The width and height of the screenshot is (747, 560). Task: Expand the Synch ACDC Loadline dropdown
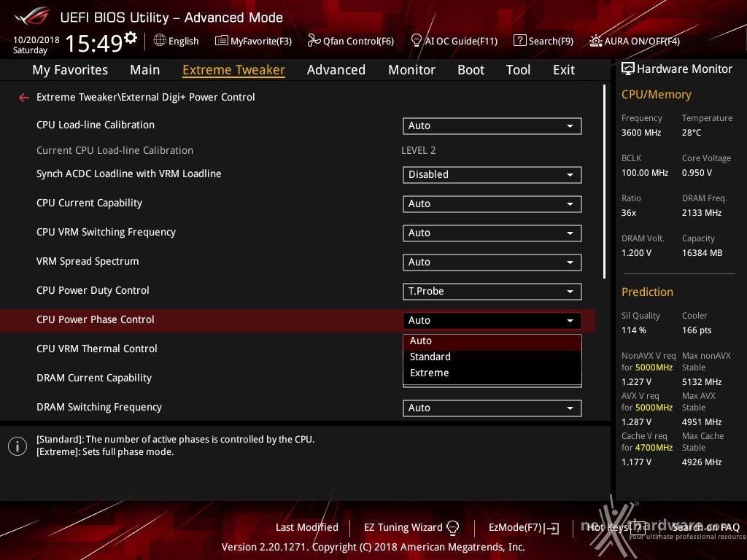tap(492, 175)
